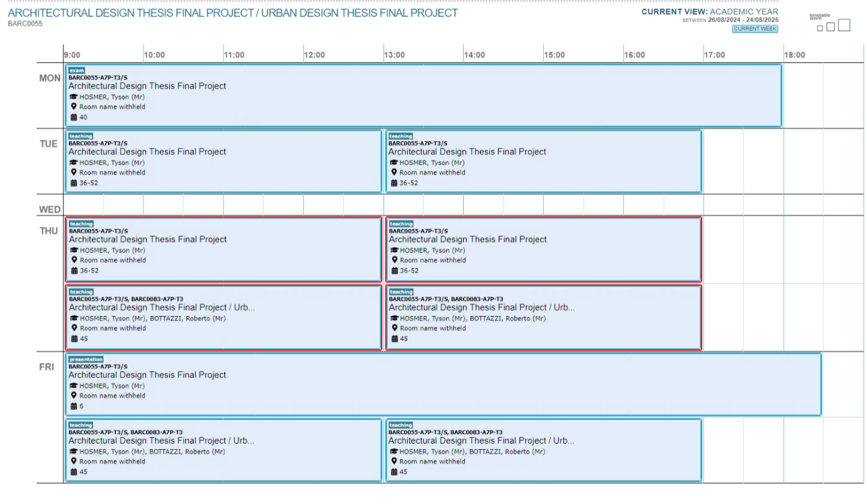This screenshot has height=504, width=867.
Task: Click the WED day label
Action: click(x=50, y=209)
